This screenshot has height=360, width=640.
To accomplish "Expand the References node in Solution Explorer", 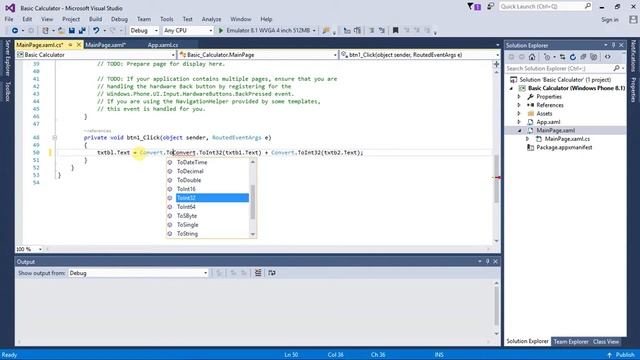I will tap(519, 105).
